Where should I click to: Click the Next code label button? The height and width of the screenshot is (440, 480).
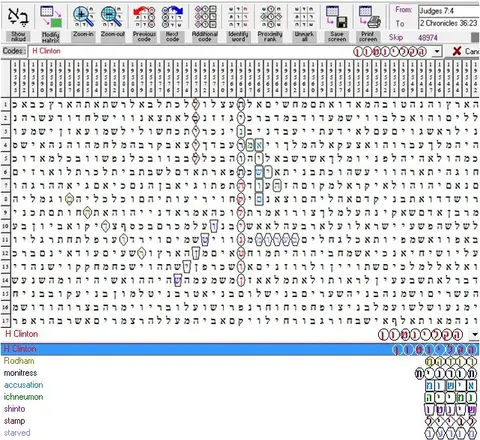(172, 37)
